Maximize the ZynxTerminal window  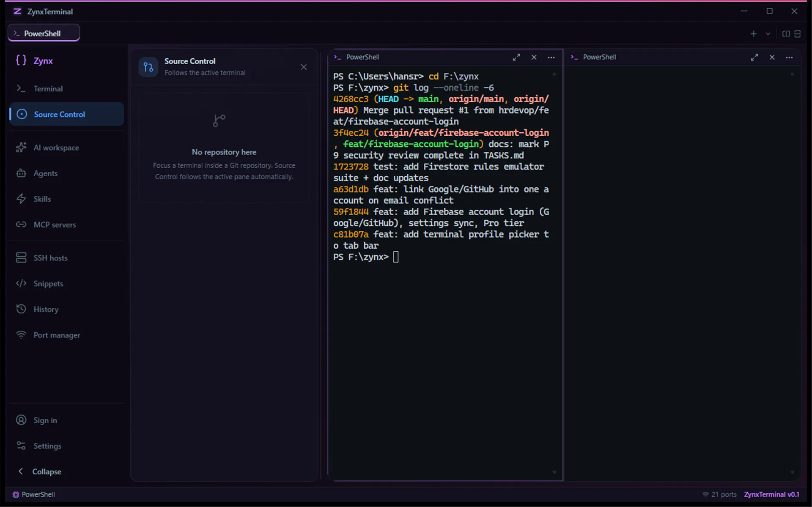coord(769,11)
